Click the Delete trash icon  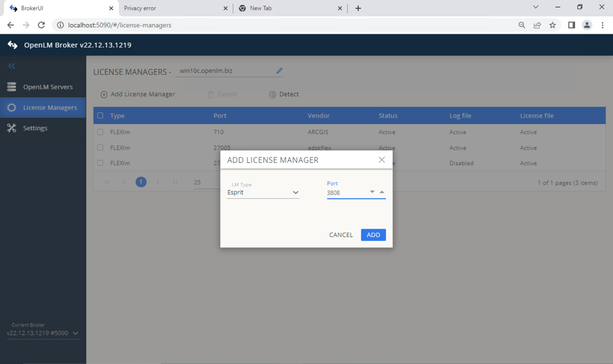[211, 94]
